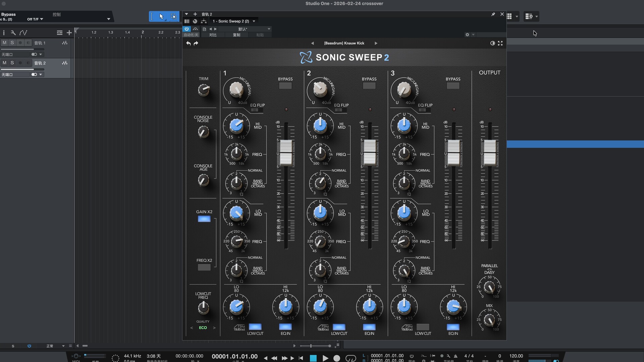This screenshot has width=644, height=362.
Task: Open the Sonic Sweep 2 insert dropdown
Action: [254, 21]
